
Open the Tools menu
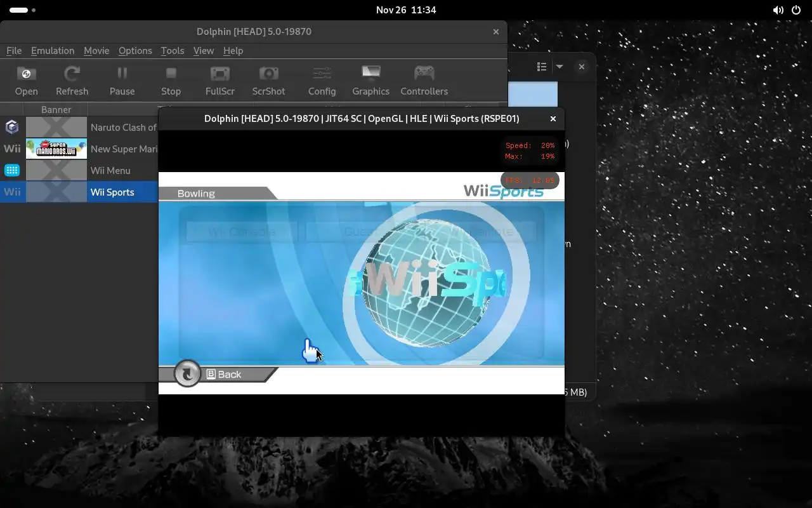pos(172,51)
